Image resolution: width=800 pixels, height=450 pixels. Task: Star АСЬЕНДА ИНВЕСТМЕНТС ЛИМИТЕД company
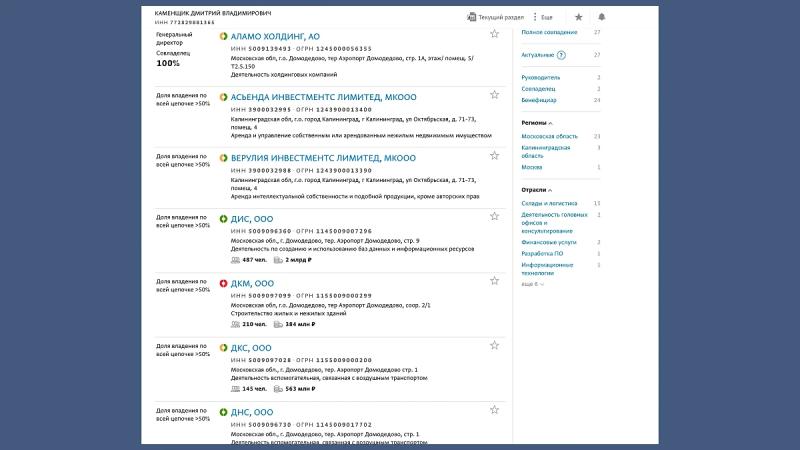point(494,94)
